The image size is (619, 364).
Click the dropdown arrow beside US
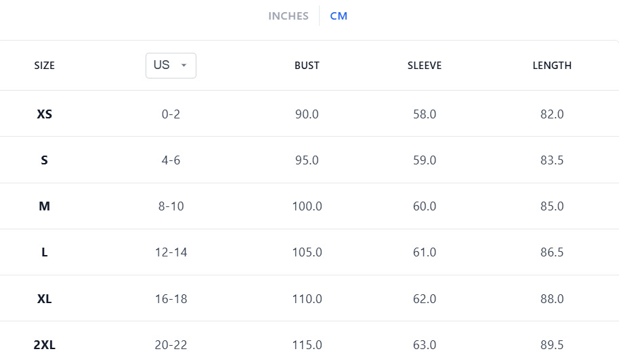pyautogui.click(x=184, y=66)
